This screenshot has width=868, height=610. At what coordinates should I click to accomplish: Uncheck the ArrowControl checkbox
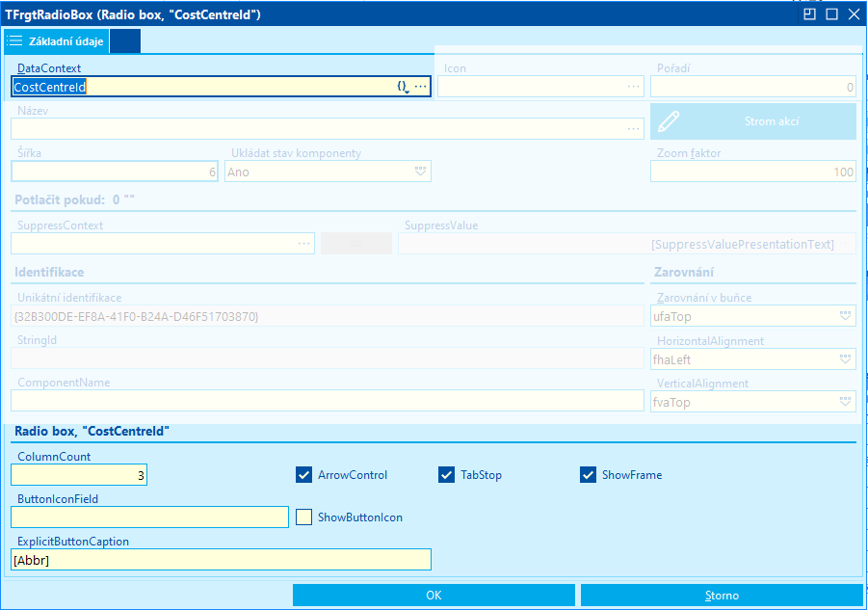point(303,475)
